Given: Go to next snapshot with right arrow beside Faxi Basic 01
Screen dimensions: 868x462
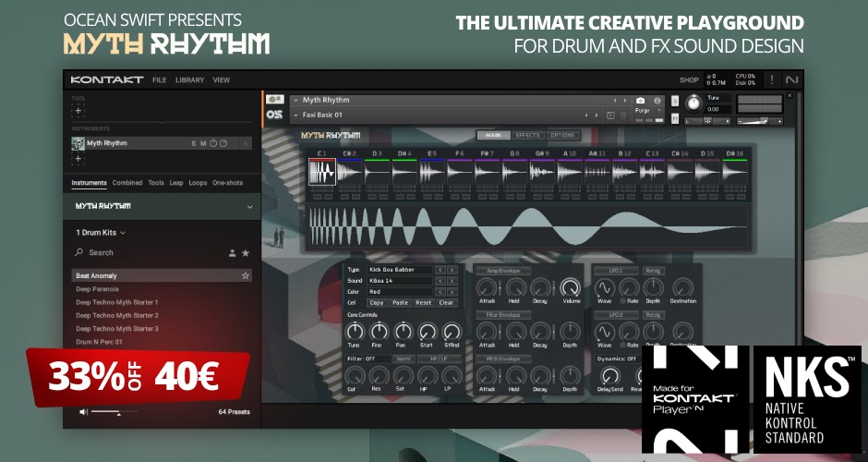Looking at the screenshot, I should tap(597, 115).
